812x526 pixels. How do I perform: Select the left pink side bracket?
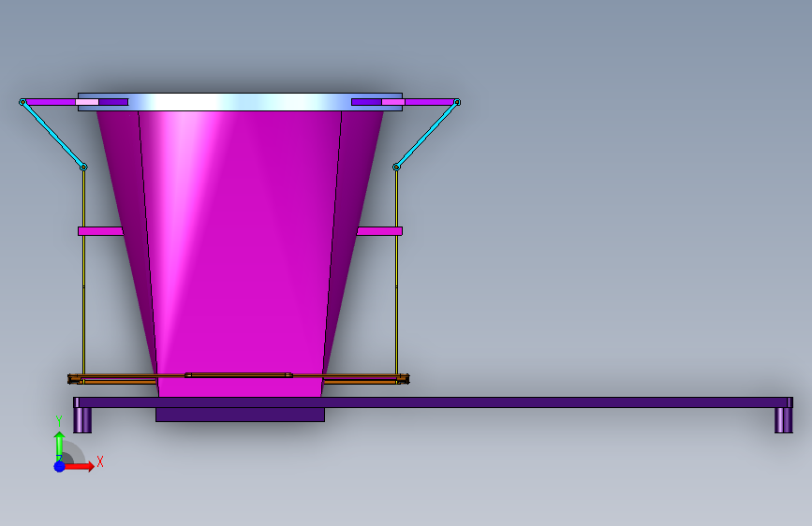click(x=101, y=231)
